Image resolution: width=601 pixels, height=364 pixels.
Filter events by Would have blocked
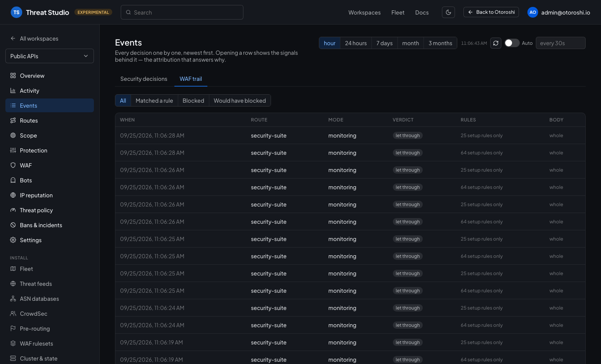(x=240, y=100)
